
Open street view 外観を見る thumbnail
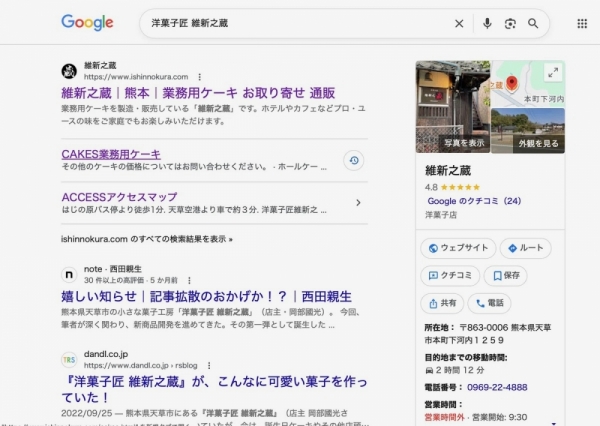pos(528,131)
